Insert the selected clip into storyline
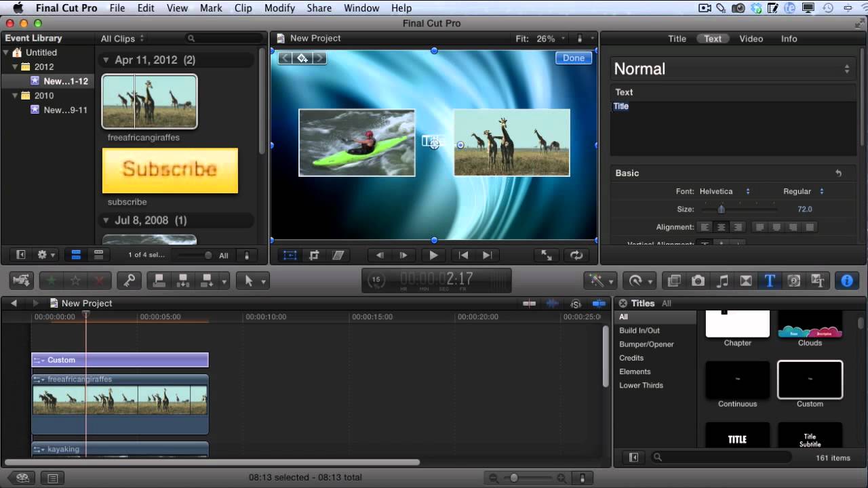Screen dimensions: 868x488 182,280
